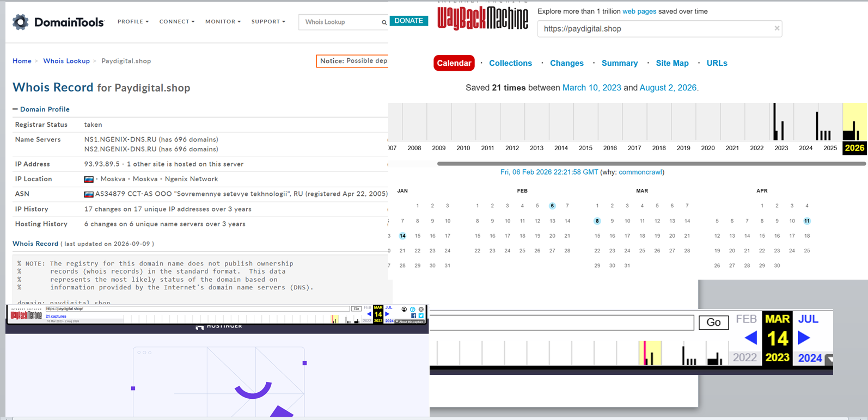Image resolution: width=868 pixels, height=420 pixels.
Task: Switch to the Collections tab
Action: point(510,63)
